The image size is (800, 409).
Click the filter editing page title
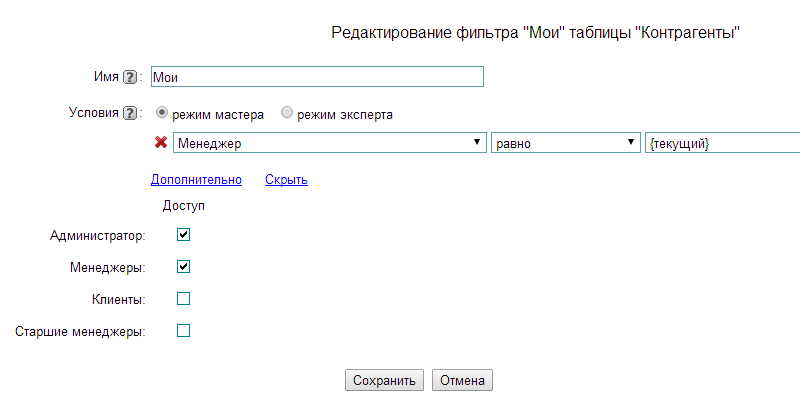pos(536,33)
